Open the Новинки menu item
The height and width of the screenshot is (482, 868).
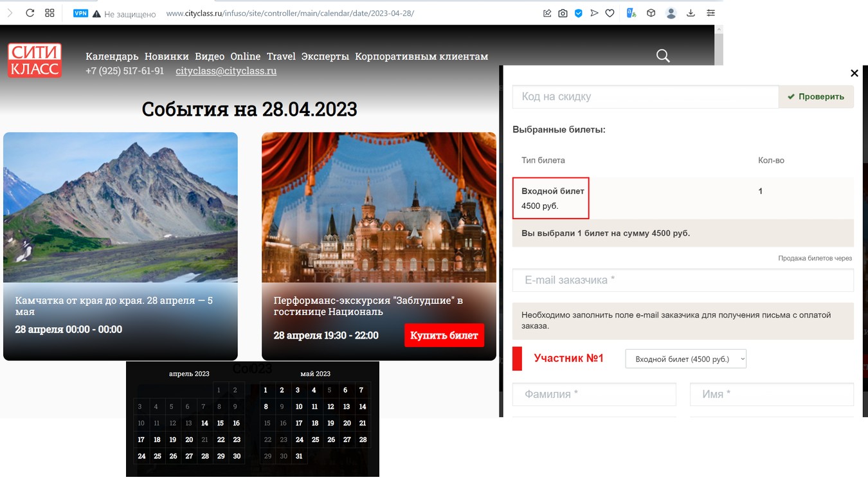167,57
